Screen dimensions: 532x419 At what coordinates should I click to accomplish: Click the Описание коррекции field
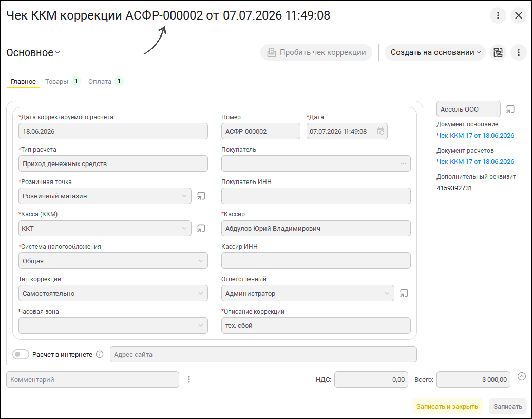[x=316, y=325]
